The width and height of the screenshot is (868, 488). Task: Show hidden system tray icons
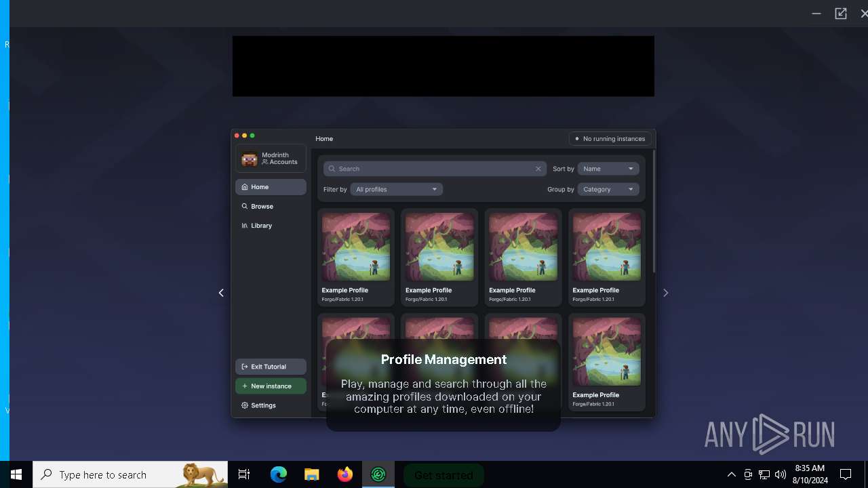coord(731,474)
